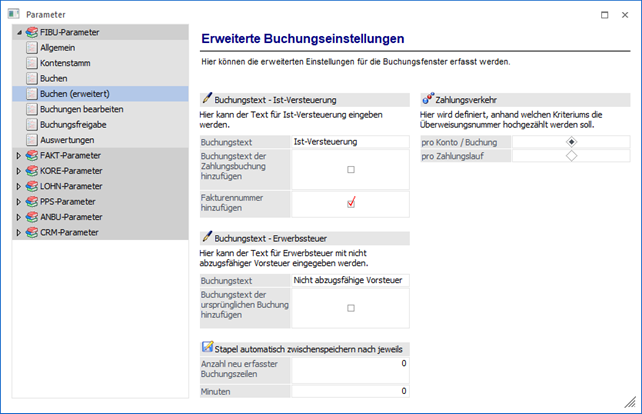Image resolution: width=642 pixels, height=414 pixels.
Task: Open the Allgemein settings page
Action: click(x=58, y=48)
